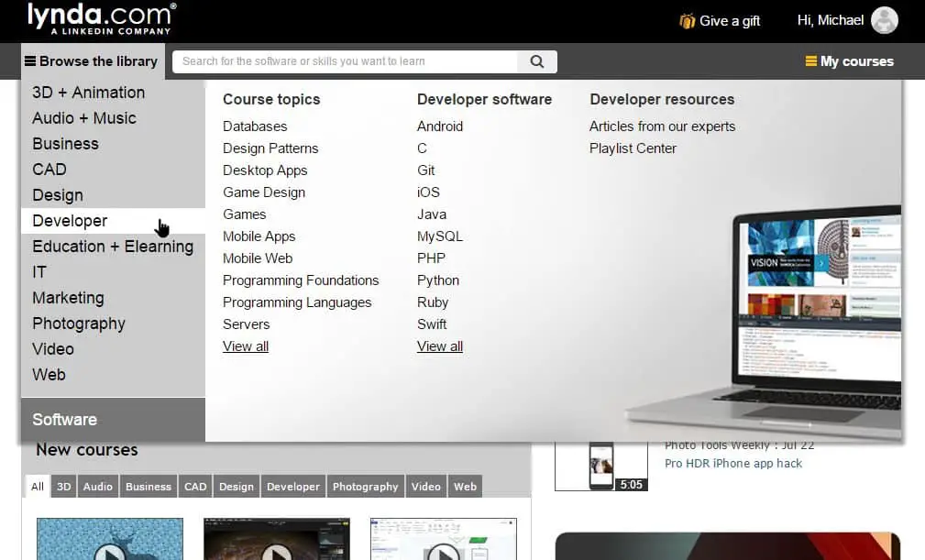Click the Give a gift link
The height and width of the screenshot is (560, 925).
[x=729, y=21]
